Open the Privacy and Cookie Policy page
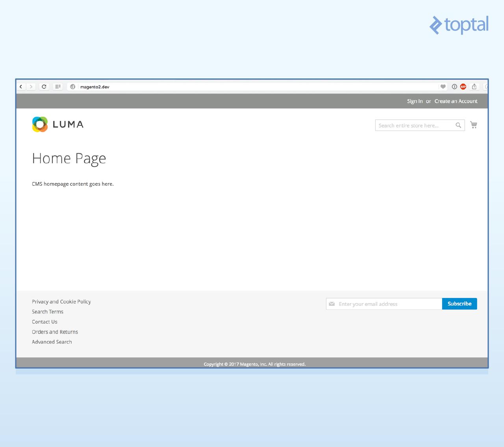This screenshot has height=447, width=504. [x=61, y=302]
